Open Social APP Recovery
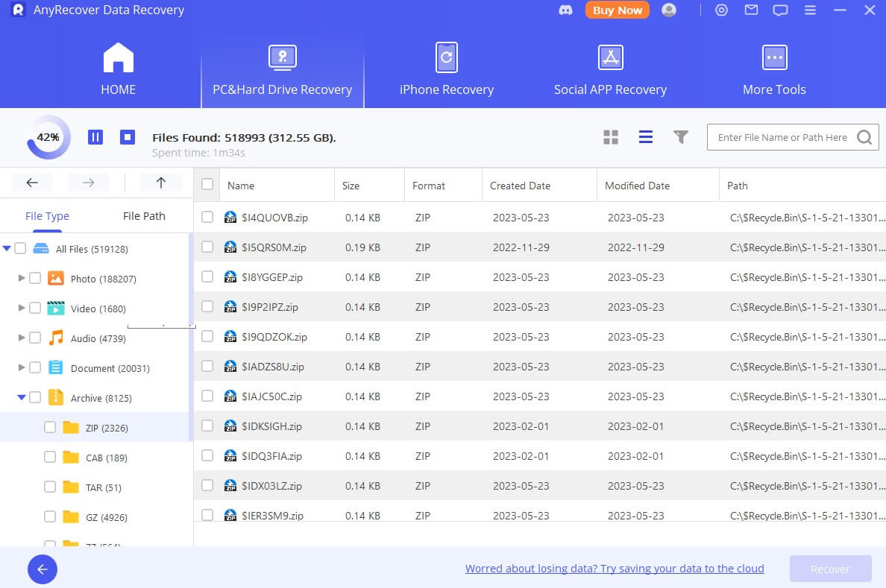This screenshot has width=886, height=588. pyautogui.click(x=610, y=69)
